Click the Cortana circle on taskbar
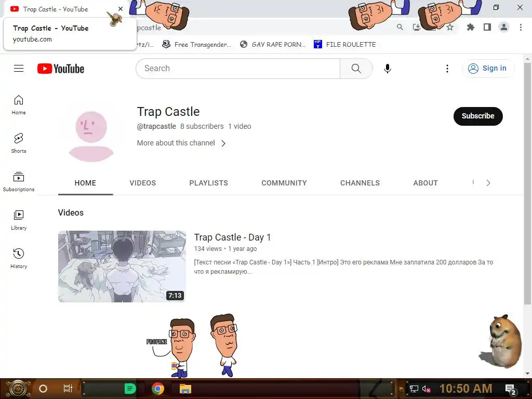The height and width of the screenshot is (399, 532). 43,389
